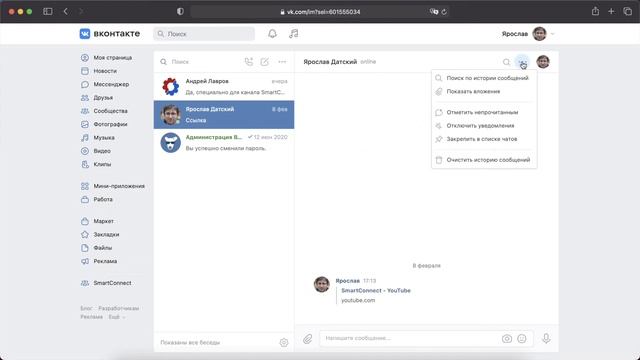This screenshot has height=360, width=640.
Task: Open the Блог footer link
Action: click(86, 308)
